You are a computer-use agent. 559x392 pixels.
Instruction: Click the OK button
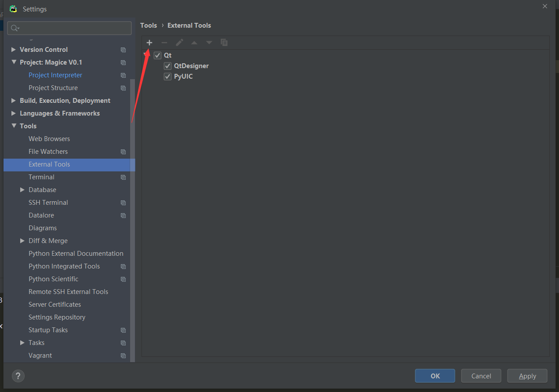click(x=435, y=376)
